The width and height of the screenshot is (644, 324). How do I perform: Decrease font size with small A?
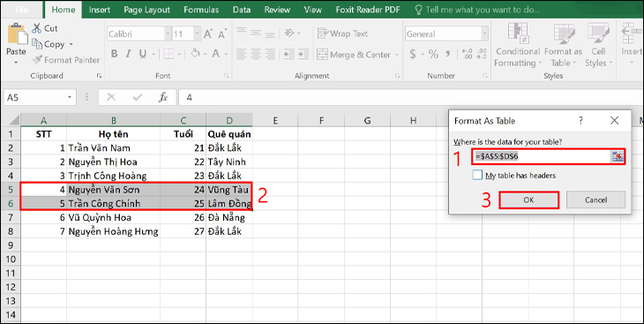click(x=222, y=34)
